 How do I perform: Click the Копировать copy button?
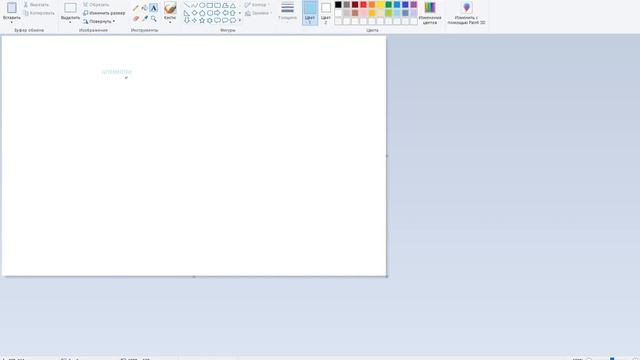[39, 13]
